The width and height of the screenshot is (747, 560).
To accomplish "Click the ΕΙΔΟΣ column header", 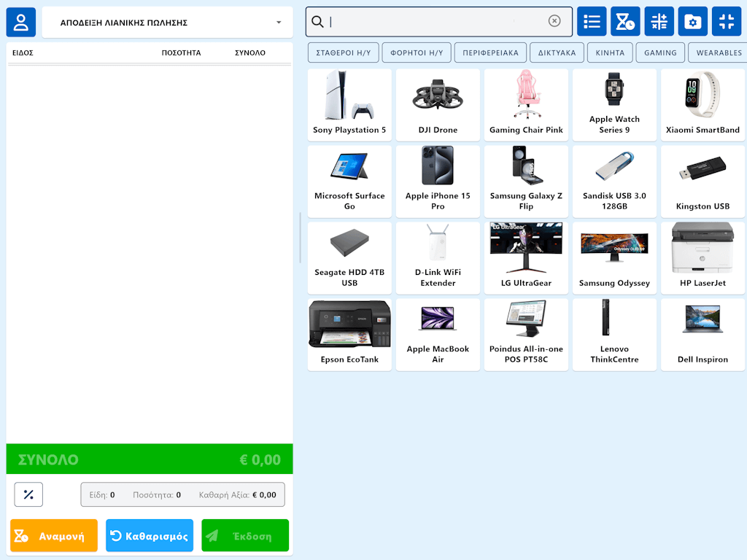I will [23, 52].
